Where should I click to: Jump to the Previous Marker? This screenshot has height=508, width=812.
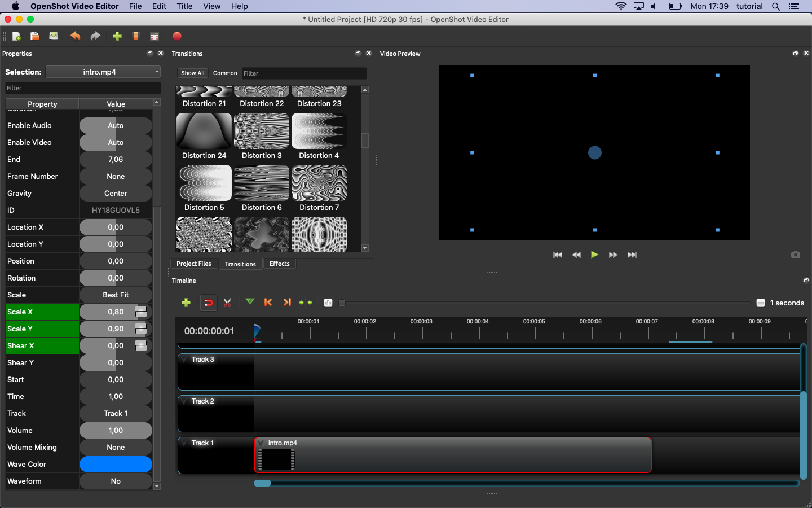[x=268, y=303]
